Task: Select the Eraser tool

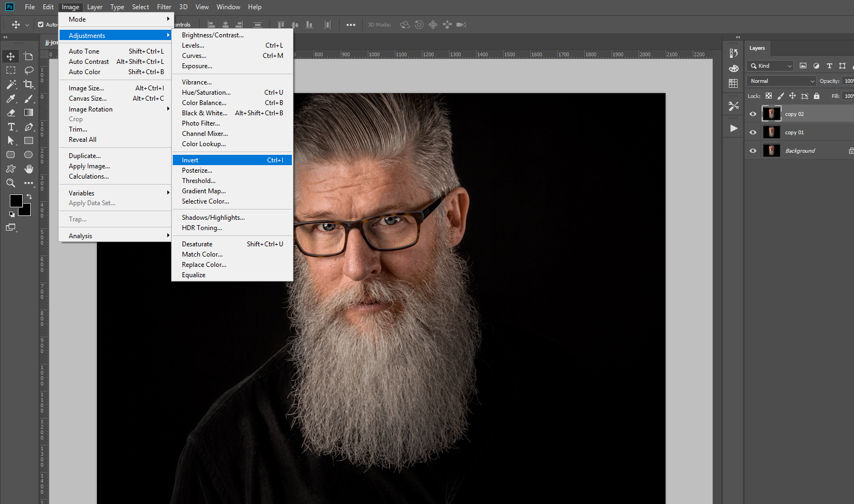Action: (x=11, y=113)
